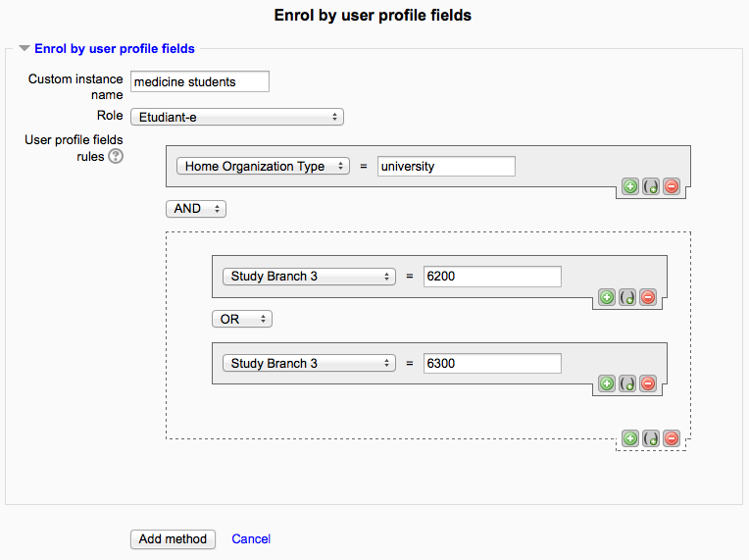
Task: Focus the Custom instance name field
Action: pos(200,81)
